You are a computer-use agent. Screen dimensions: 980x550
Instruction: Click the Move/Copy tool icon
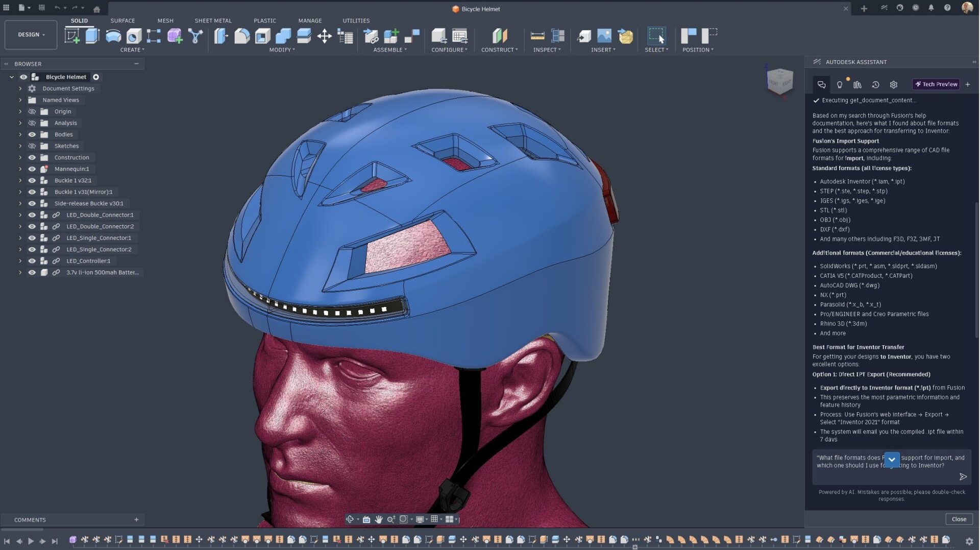324,36
